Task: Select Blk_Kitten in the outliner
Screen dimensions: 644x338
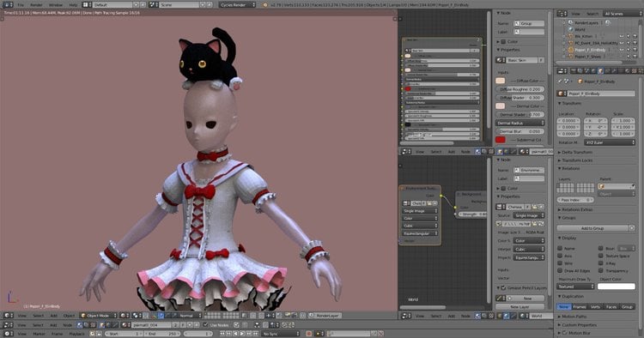Action: tap(584, 36)
